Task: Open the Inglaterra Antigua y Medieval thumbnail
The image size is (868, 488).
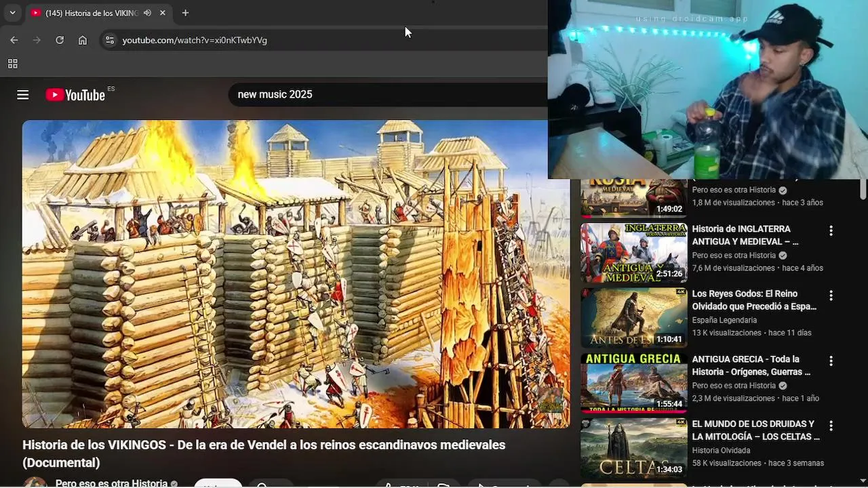Action: (x=633, y=253)
